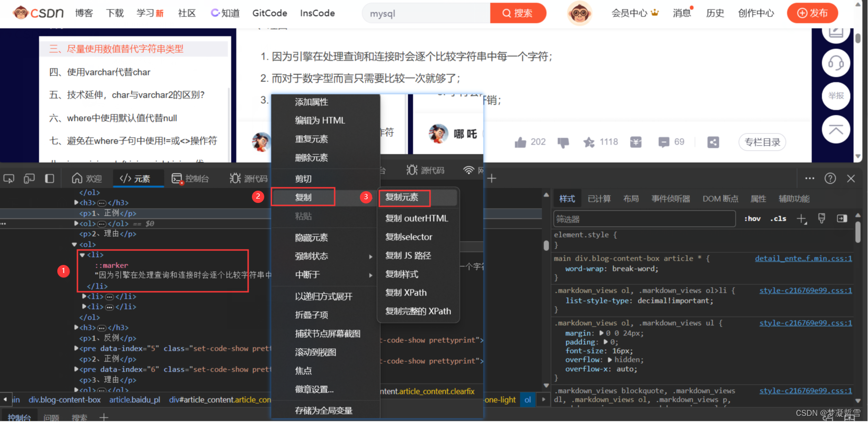Screen dimensions: 868x422
Task: Click the orange search button
Action: tap(518, 13)
